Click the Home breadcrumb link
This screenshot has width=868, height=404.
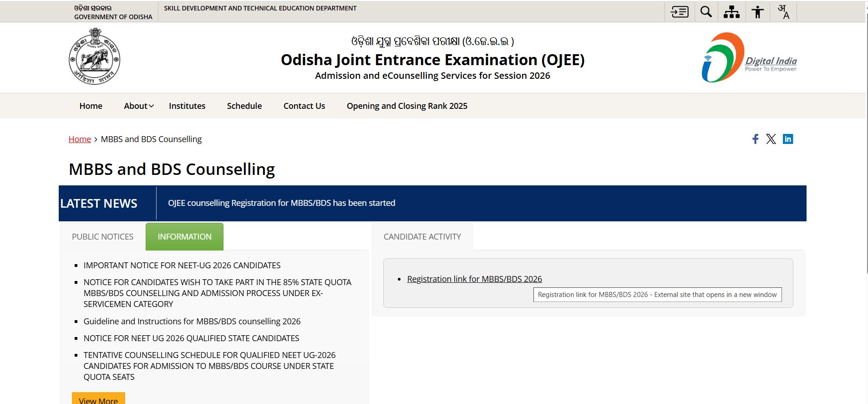click(x=80, y=139)
